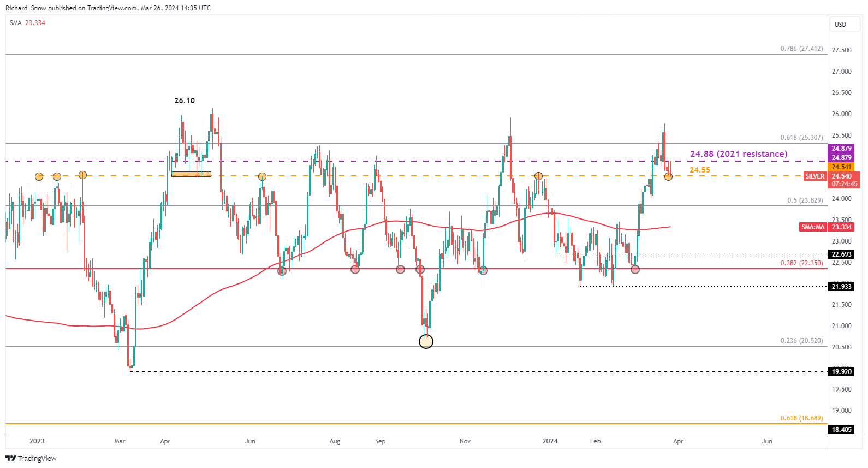Screen dimensions: 868x468
Task: Select the large yellow circle at October low
Action: pyautogui.click(x=426, y=341)
